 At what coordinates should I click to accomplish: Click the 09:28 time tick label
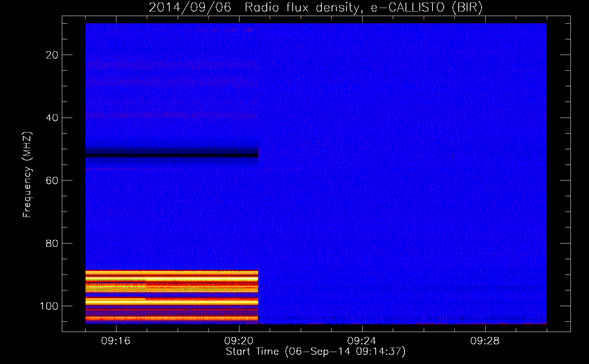[485, 341]
